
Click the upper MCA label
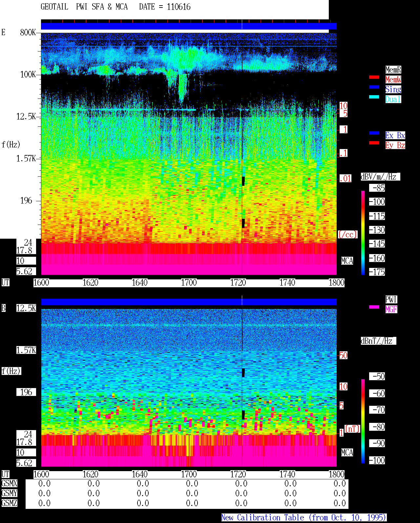click(x=347, y=261)
